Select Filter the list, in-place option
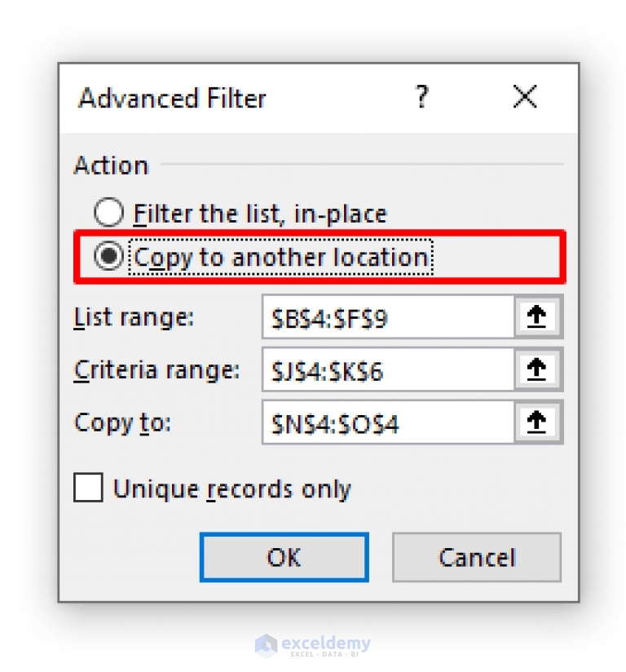Viewport: 626px width, 672px height. click(x=108, y=212)
